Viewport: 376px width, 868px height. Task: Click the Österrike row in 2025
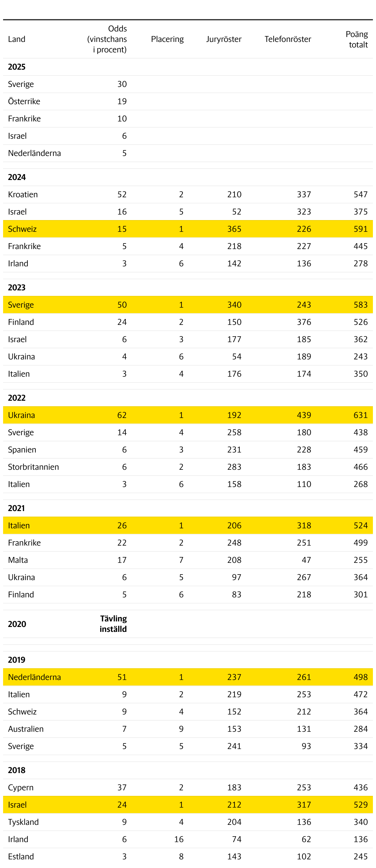(188, 101)
